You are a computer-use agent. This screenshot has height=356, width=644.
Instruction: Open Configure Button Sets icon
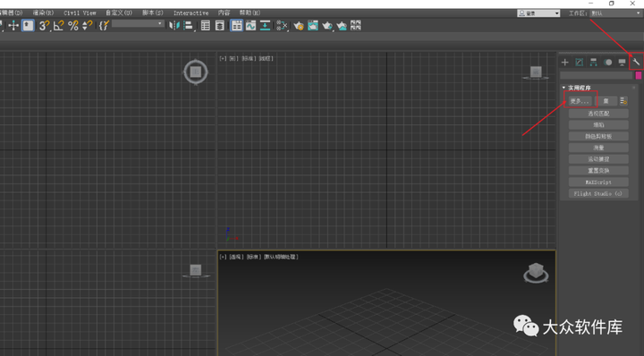[623, 100]
